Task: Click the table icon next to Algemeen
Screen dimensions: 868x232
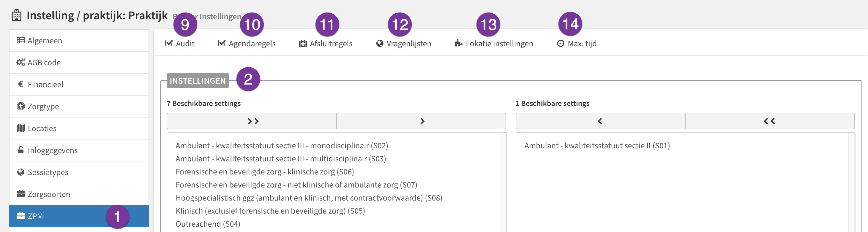Action: click(x=20, y=40)
